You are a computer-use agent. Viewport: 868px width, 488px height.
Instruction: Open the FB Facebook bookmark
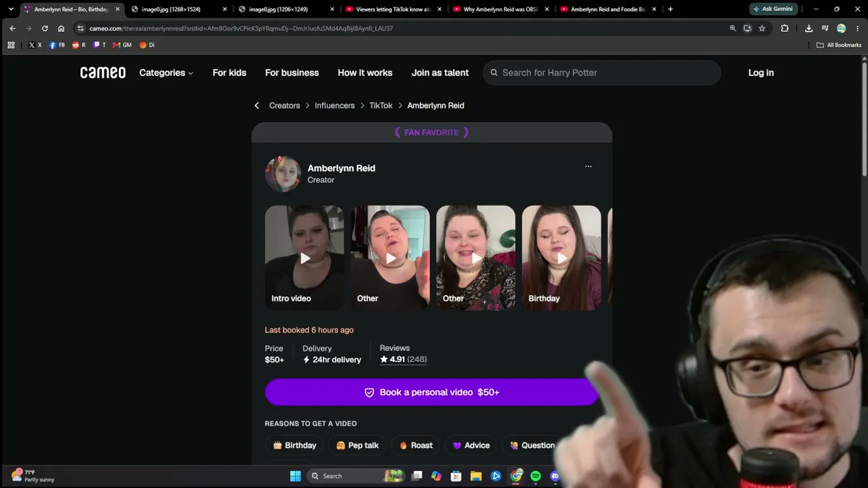[57, 45]
